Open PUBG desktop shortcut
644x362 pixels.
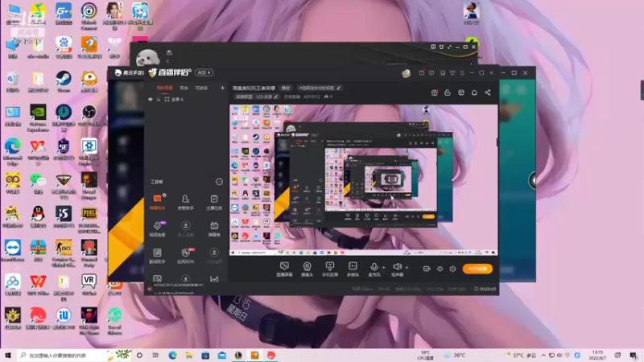tap(89, 220)
